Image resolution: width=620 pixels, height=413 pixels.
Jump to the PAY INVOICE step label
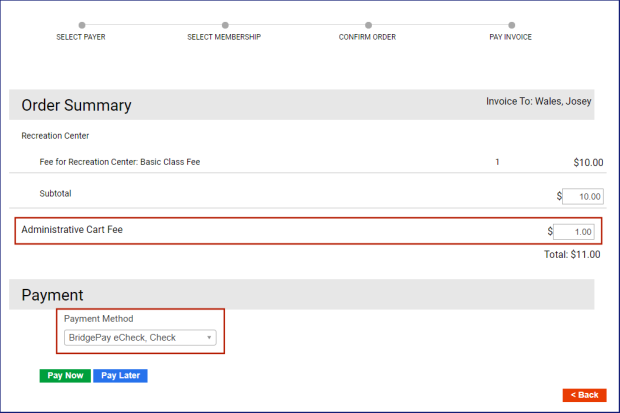(x=511, y=37)
